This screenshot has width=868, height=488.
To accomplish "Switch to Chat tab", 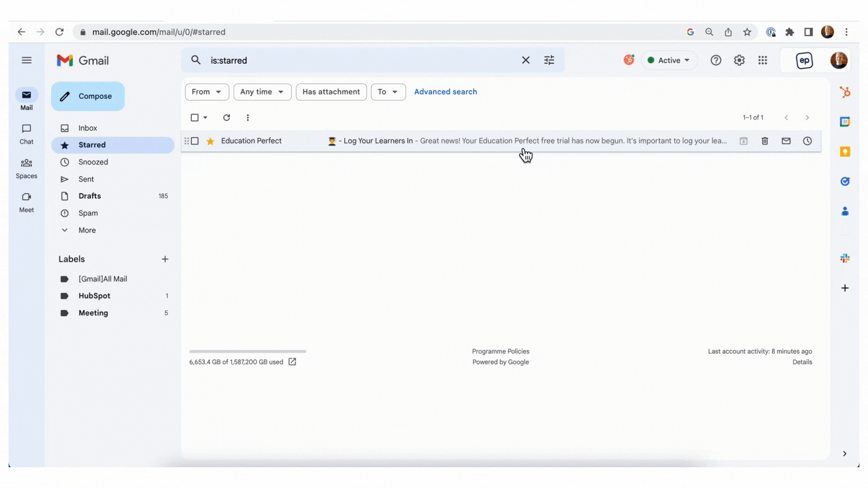I will point(27,134).
